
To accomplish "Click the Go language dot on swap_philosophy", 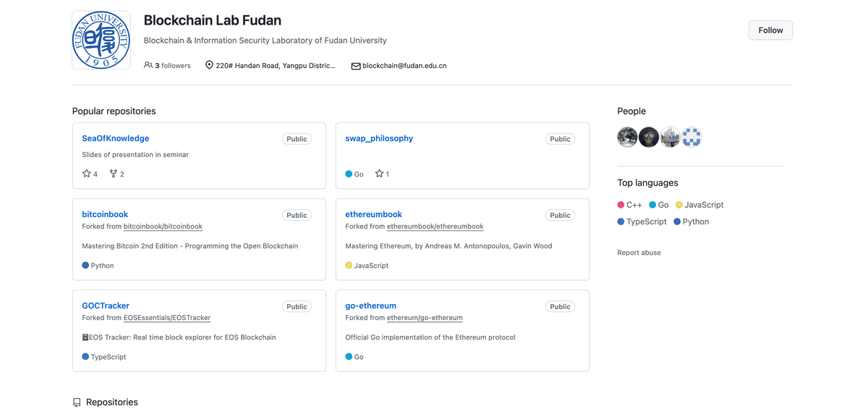I will (349, 174).
